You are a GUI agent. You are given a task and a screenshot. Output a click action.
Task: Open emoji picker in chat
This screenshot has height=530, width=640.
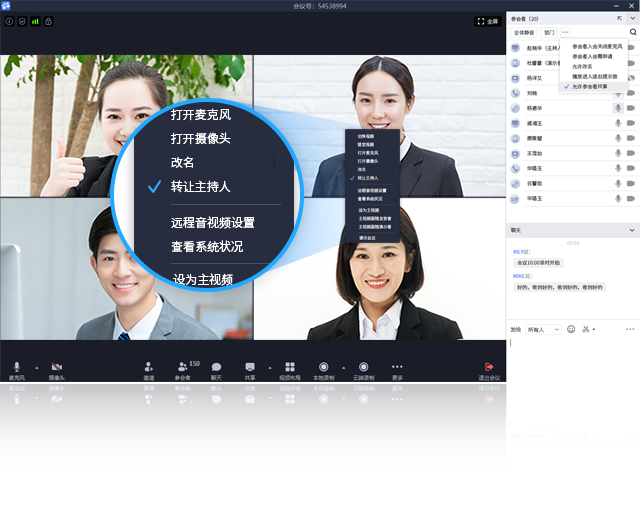pos(571,329)
